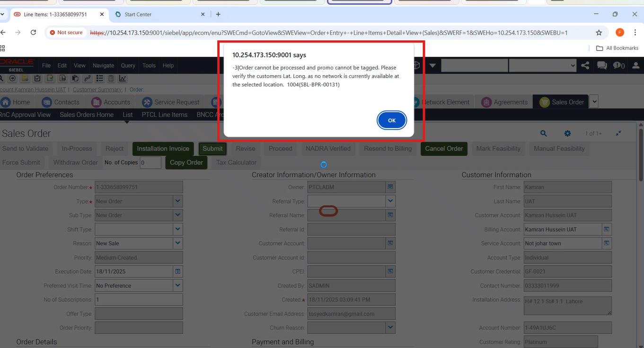Open the Preferred Visit Time dropdown
644x348 pixels.
(x=177, y=286)
